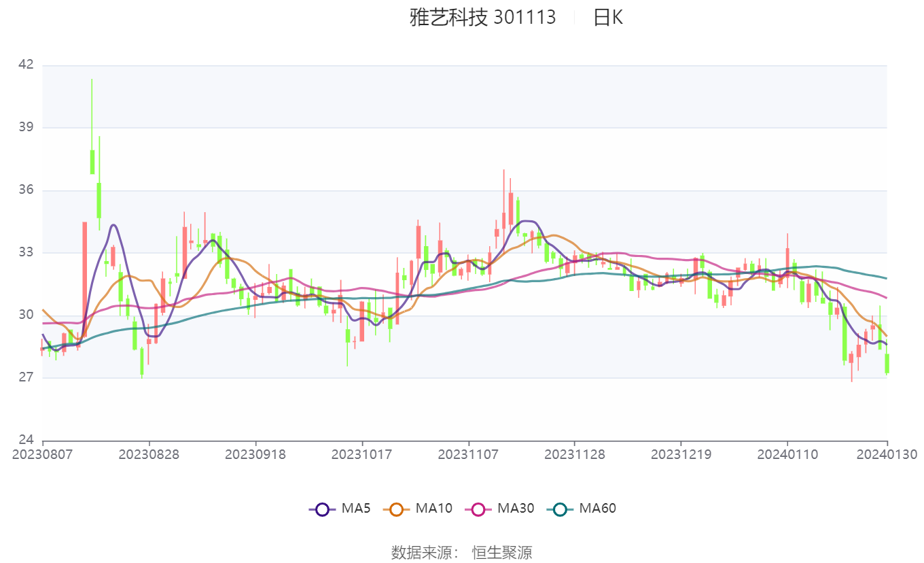Image resolution: width=924 pixels, height=563 pixels.
Task: Hide the MA60 moving average line
Action: tap(581, 509)
